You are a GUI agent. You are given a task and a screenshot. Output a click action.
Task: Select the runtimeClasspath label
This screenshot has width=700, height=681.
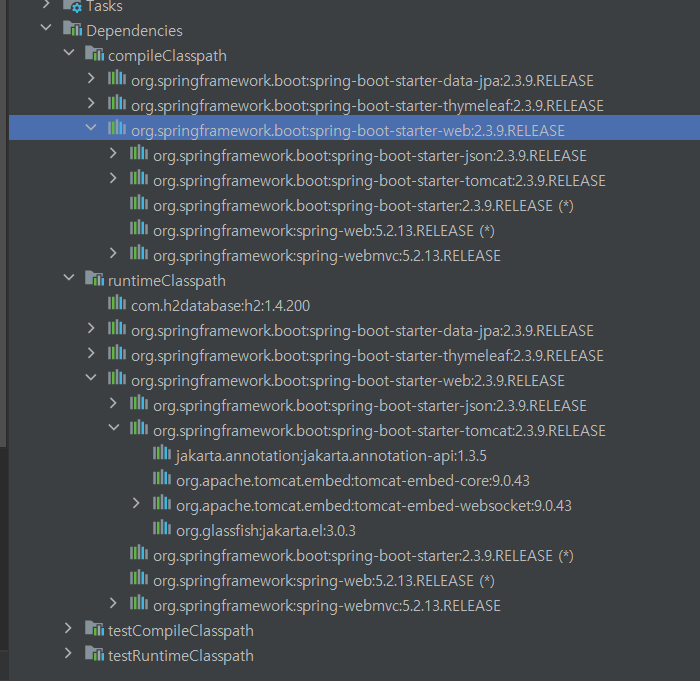click(x=167, y=280)
